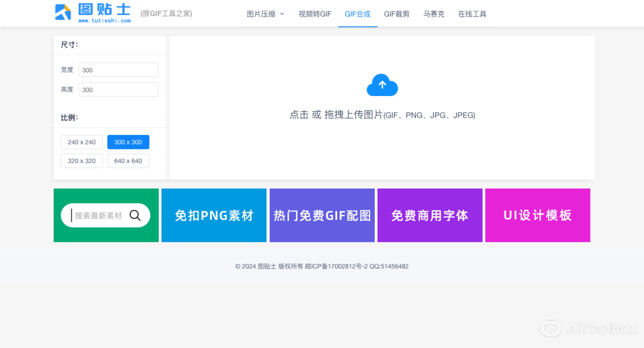Image resolution: width=644 pixels, height=348 pixels.
Task: Open the 热门免费GIF配图 banner
Action: [322, 215]
